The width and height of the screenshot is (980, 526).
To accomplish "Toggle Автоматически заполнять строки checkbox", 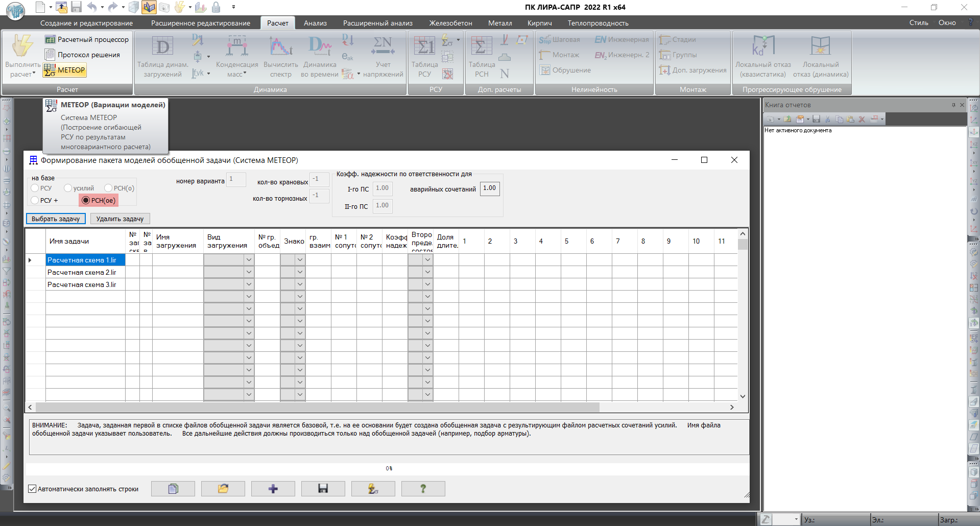I will click(32, 489).
